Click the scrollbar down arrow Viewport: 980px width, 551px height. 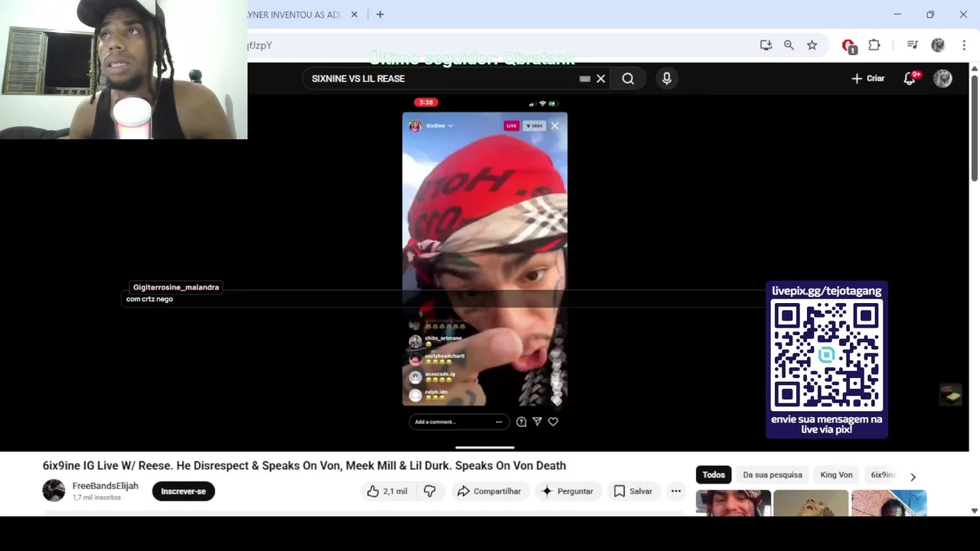point(974,510)
